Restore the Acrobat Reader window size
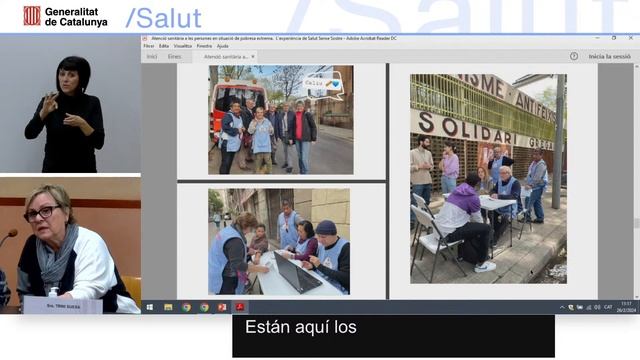 click(x=614, y=38)
